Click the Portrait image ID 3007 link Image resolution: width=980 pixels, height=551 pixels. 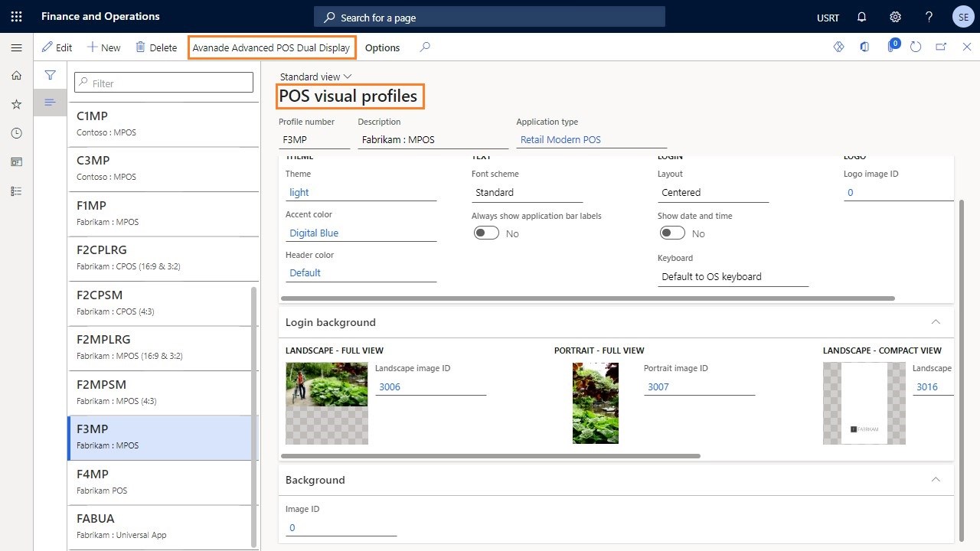pos(658,386)
